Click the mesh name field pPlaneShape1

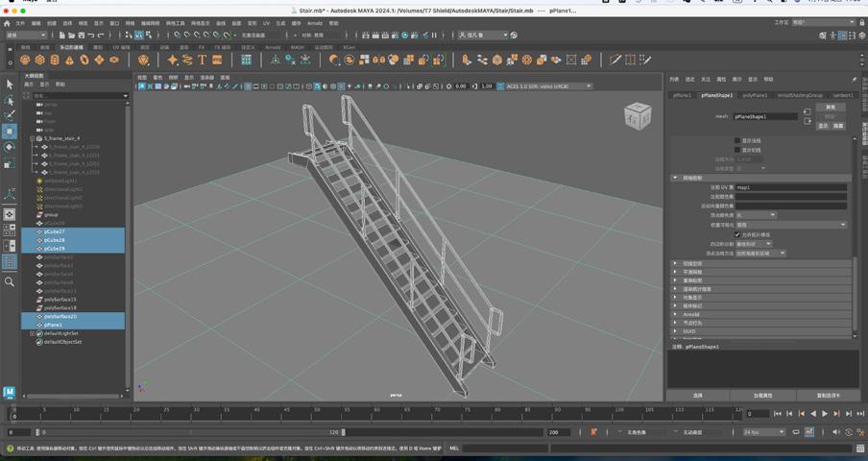[x=765, y=117]
